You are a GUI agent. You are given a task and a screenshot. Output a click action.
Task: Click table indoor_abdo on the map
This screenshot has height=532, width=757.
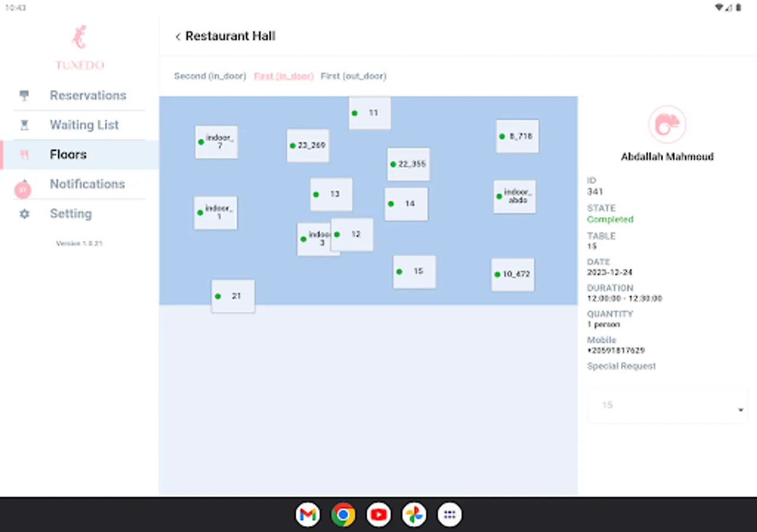[x=515, y=197]
